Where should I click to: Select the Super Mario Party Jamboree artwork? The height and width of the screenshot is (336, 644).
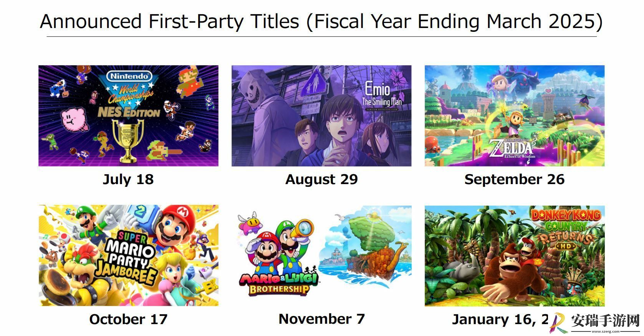click(x=128, y=255)
